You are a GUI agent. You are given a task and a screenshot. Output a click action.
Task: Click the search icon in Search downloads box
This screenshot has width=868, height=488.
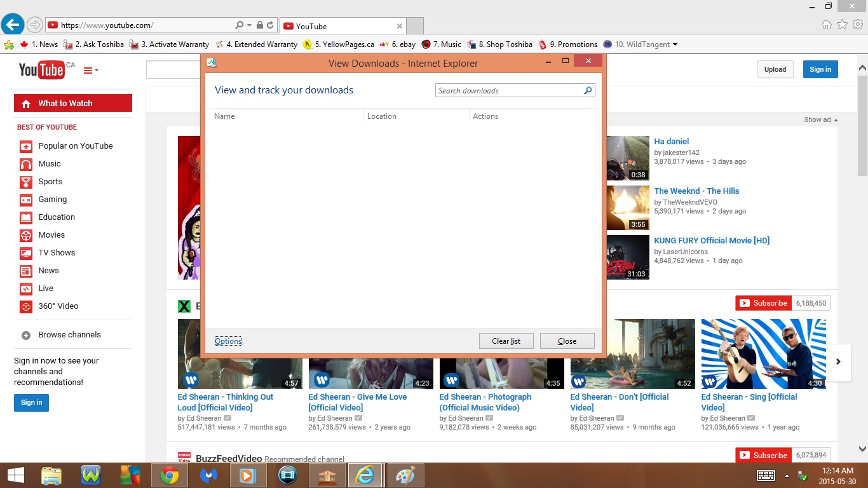point(588,91)
